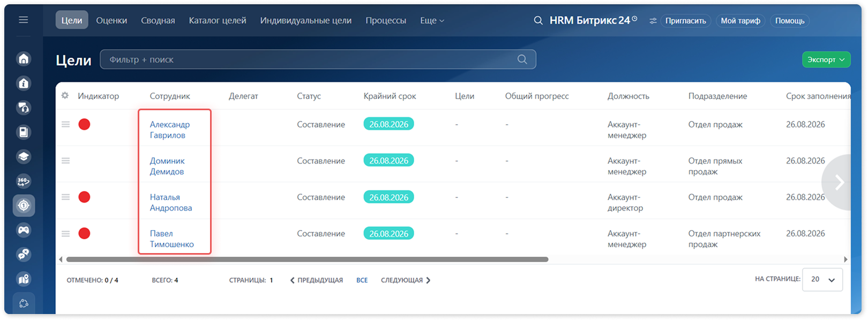Go to the home icon in sidebar
The width and height of the screenshot is (868, 321).
[24, 58]
